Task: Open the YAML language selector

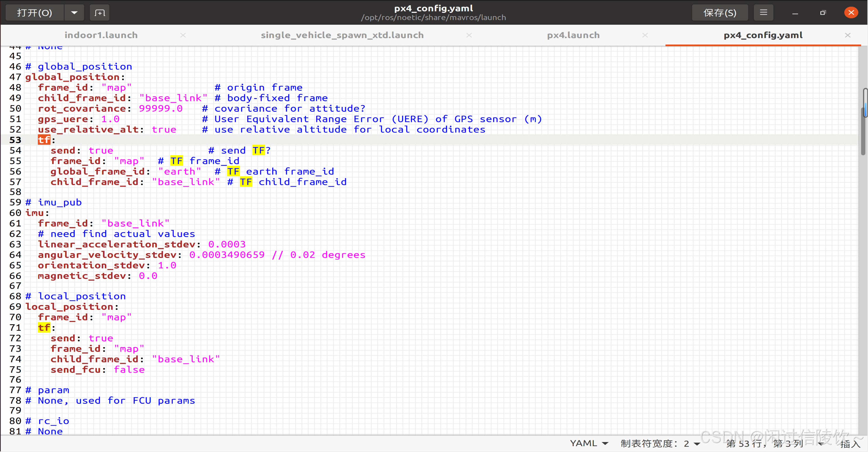Action: tap(588, 443)
